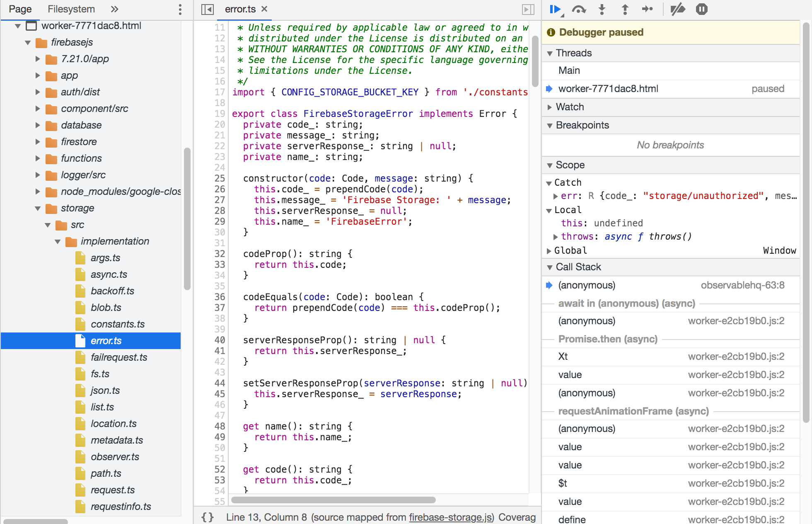
Task: Open location.ts file
Action: coord(114,424)
